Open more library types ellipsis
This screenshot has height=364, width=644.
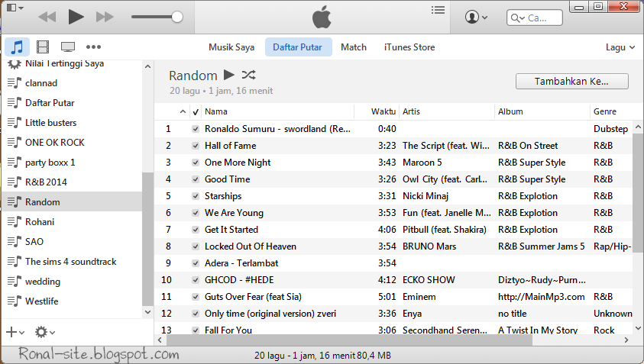pyautogui.click(x=93, y=47)
